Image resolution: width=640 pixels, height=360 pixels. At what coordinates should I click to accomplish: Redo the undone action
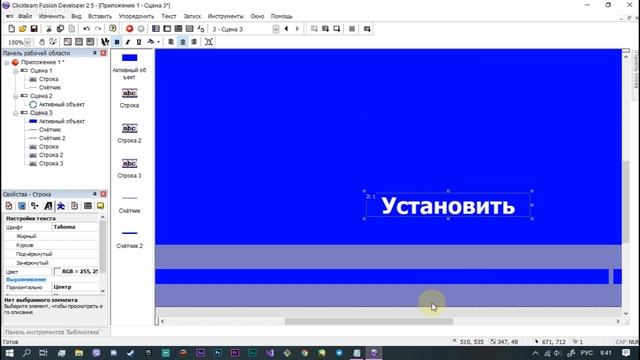(x=98, y=29)
